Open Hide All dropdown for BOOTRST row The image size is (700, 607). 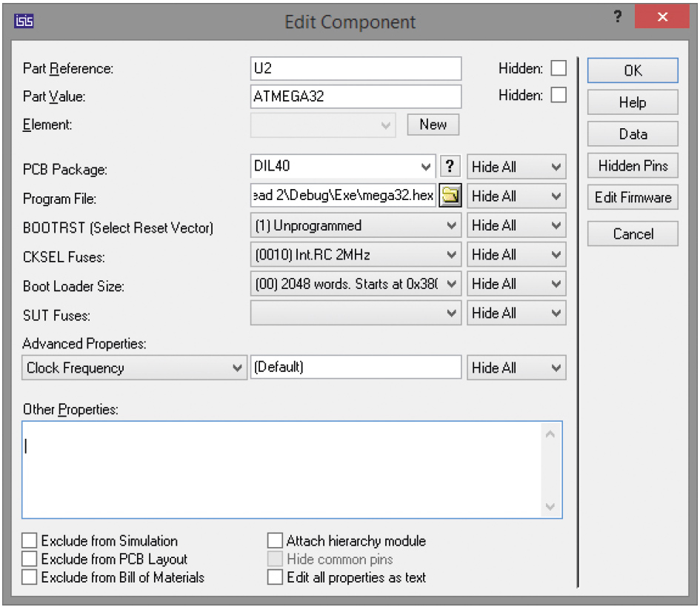click(x=516, y=225)
